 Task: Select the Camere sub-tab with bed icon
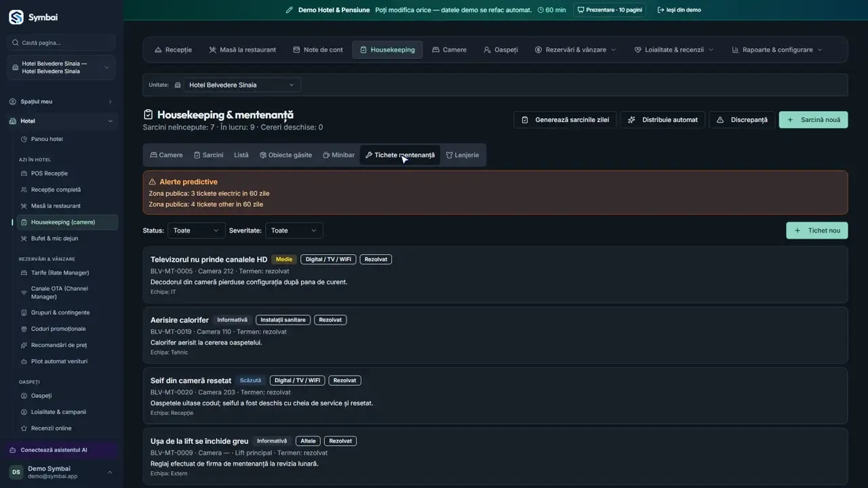[167, 155]
